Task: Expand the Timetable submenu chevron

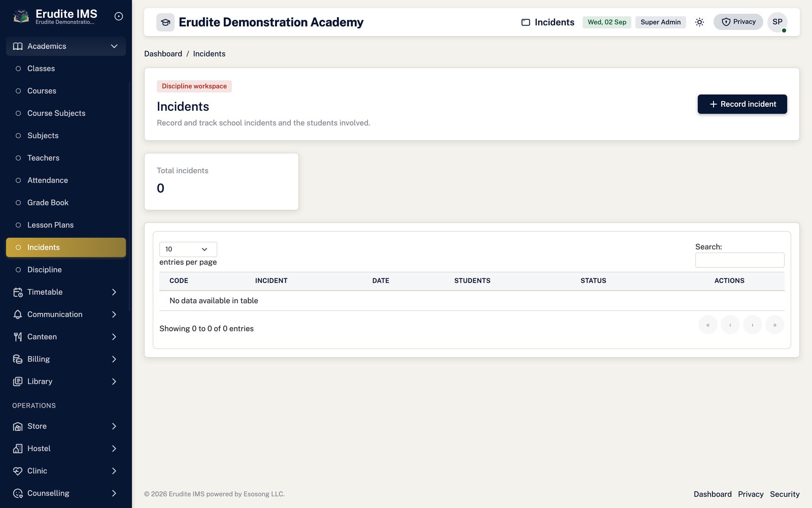Action: [x=114, y=292]
